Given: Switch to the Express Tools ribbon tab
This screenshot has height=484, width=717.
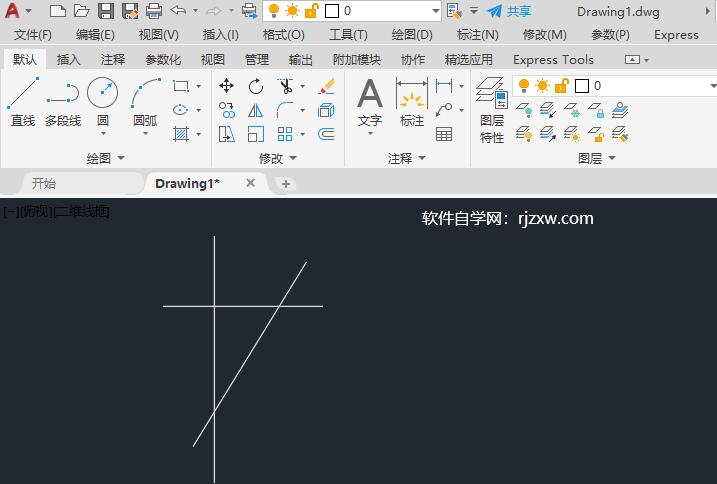Looking at the screenshot, I should (553, 59).
